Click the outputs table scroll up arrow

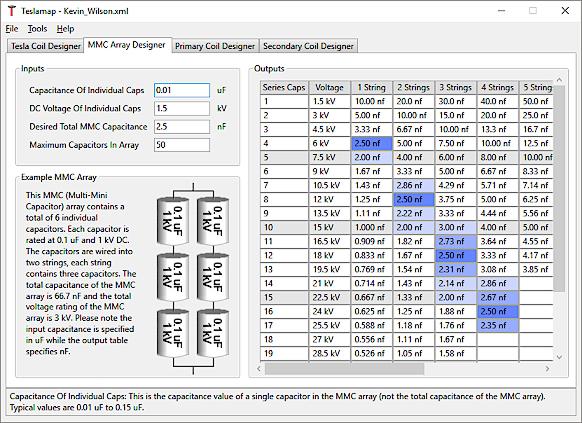click(559, 80)
